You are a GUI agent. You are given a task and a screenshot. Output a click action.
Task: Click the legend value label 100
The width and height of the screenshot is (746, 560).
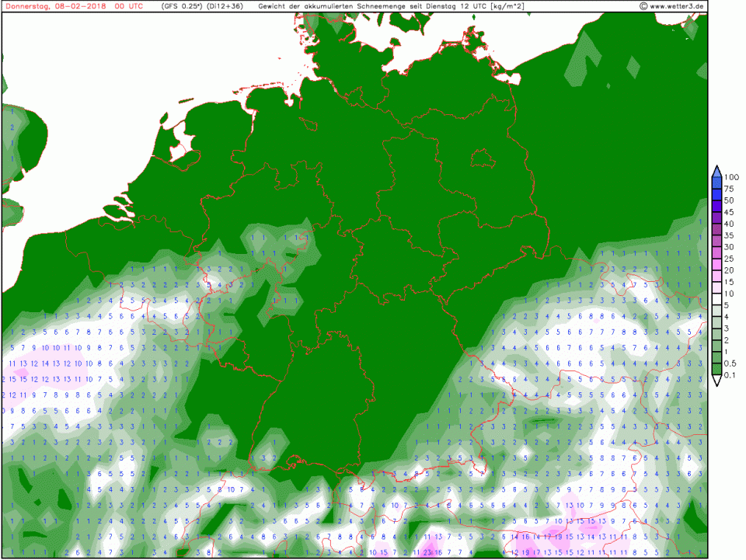[x=730, y=178]
